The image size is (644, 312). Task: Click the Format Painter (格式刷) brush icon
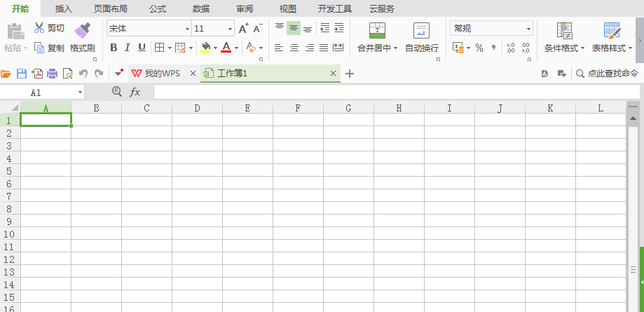(x=83, y=30)
